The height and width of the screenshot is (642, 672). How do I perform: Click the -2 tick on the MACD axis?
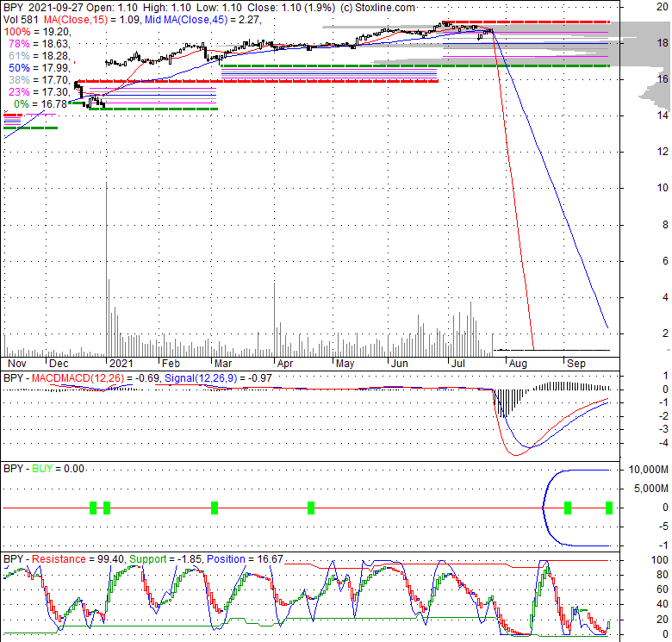(x=664, y=416)
